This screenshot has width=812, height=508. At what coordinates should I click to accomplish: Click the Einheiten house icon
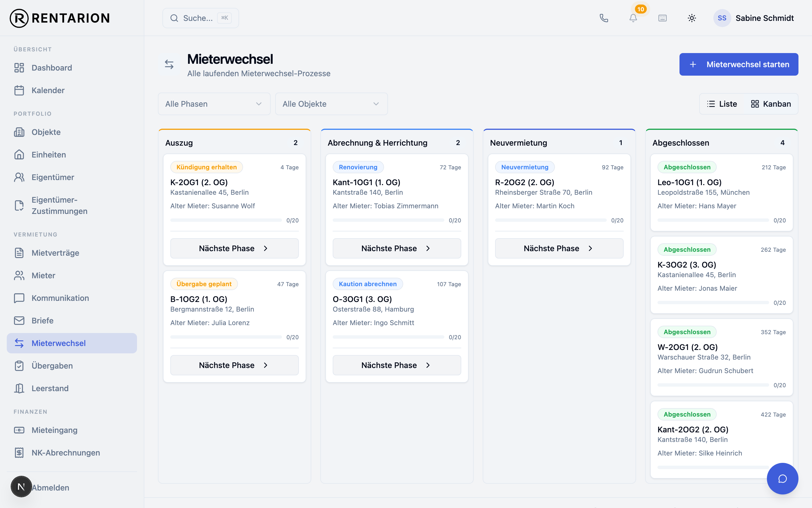pyautogui.click(x=19, y=155)
